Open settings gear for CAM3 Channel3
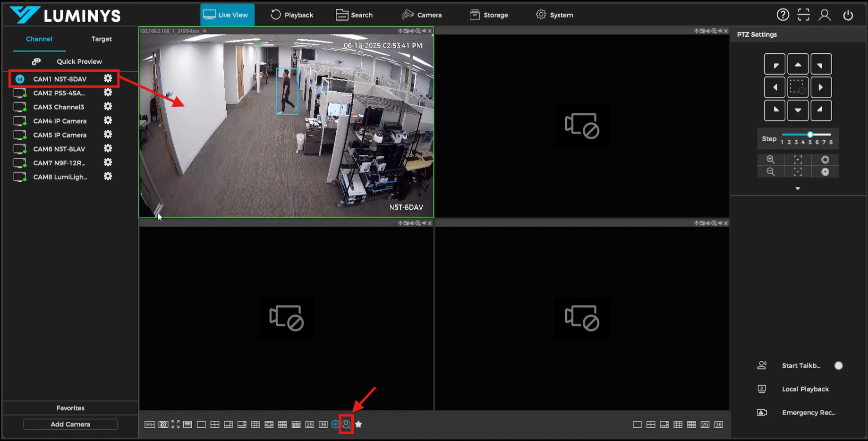Viewport: 868px width, 441px height. pyautogui.click(x=108, y=107)
